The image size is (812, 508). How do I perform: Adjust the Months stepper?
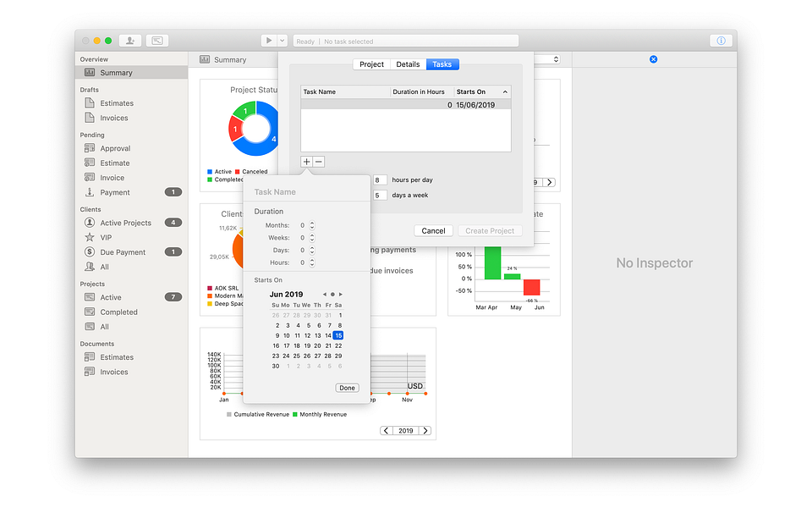click(x=312, y=225)
